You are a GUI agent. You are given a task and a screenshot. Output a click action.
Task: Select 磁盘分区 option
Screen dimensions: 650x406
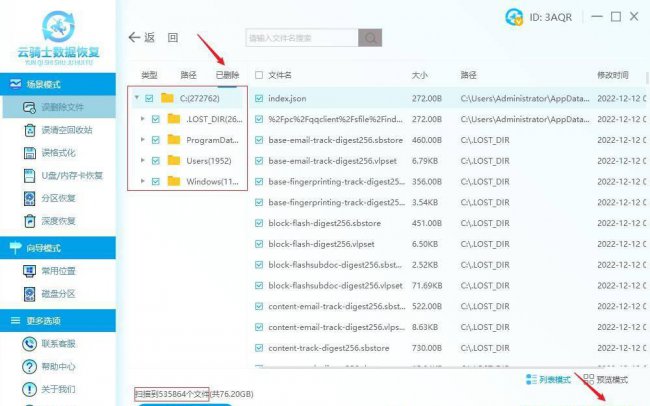point(50,294)
